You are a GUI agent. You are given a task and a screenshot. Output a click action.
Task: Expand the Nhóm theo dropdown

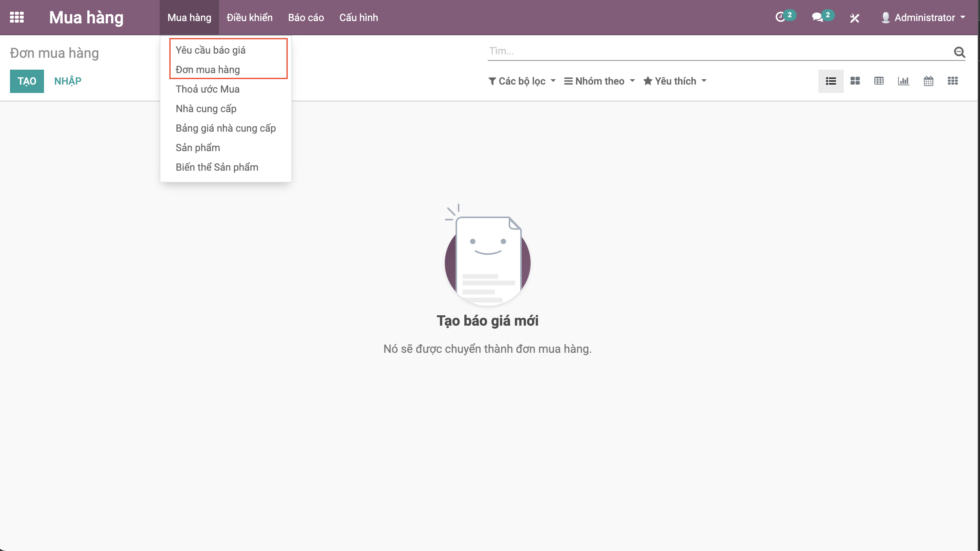pyautogui.click(x=599, y=81)
